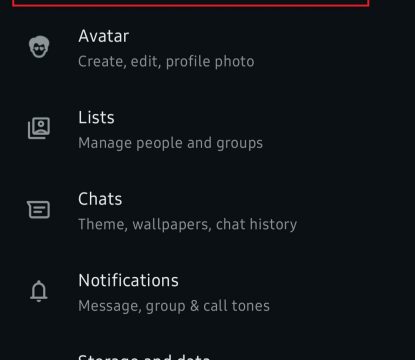Select 'Manage people and groups' subtitle
This screenshot has width=415, height=360.
(170, 143)
